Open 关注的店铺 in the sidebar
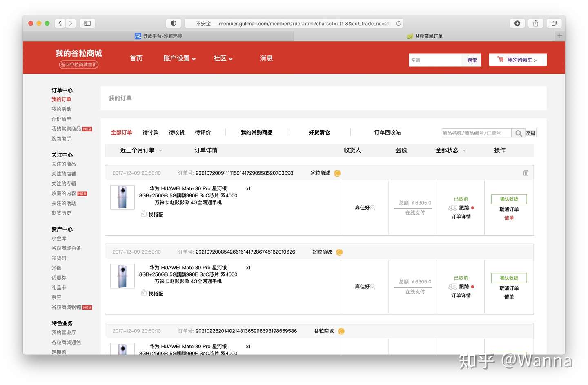The height and width of the screenshot is (385, 588). click(64, 174)
